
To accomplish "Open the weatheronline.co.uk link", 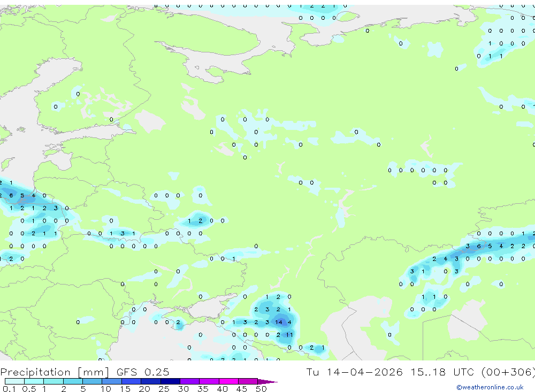I will [490, 387].
